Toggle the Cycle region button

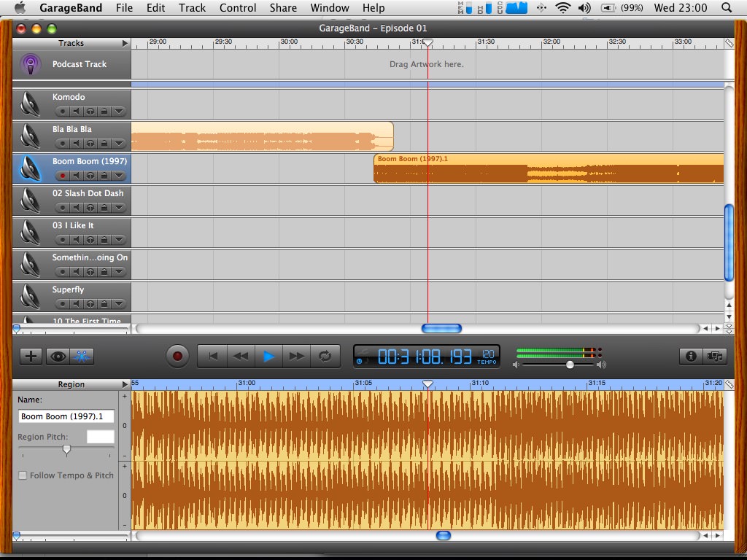[x=325, y=356]
